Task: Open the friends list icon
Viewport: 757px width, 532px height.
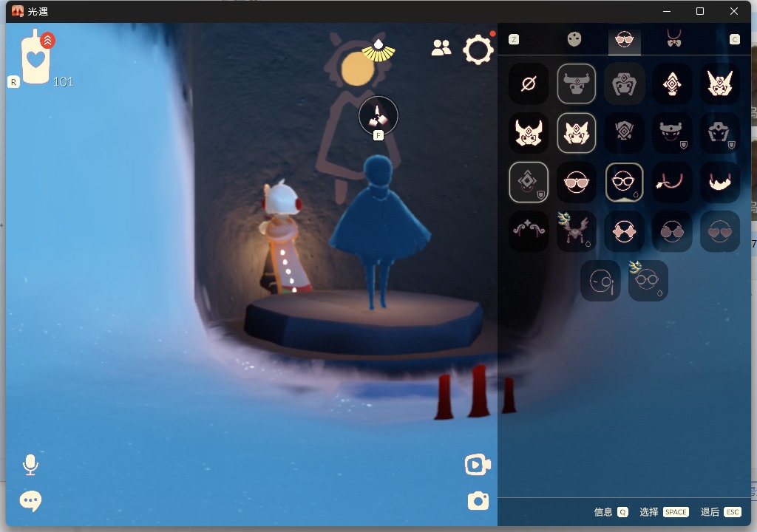Action: (441, 47)
